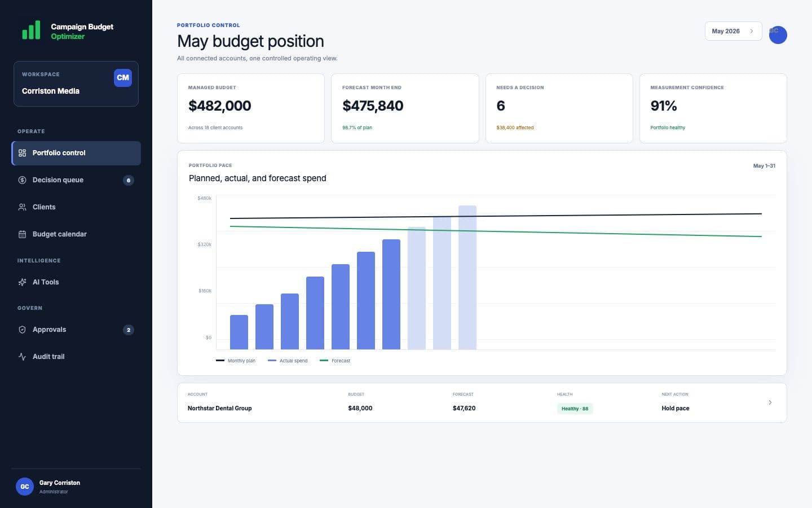Image resolution: width=812 pixels, height=508 pixels.
Task: Go to the Clients section
Action: [76, 207]
